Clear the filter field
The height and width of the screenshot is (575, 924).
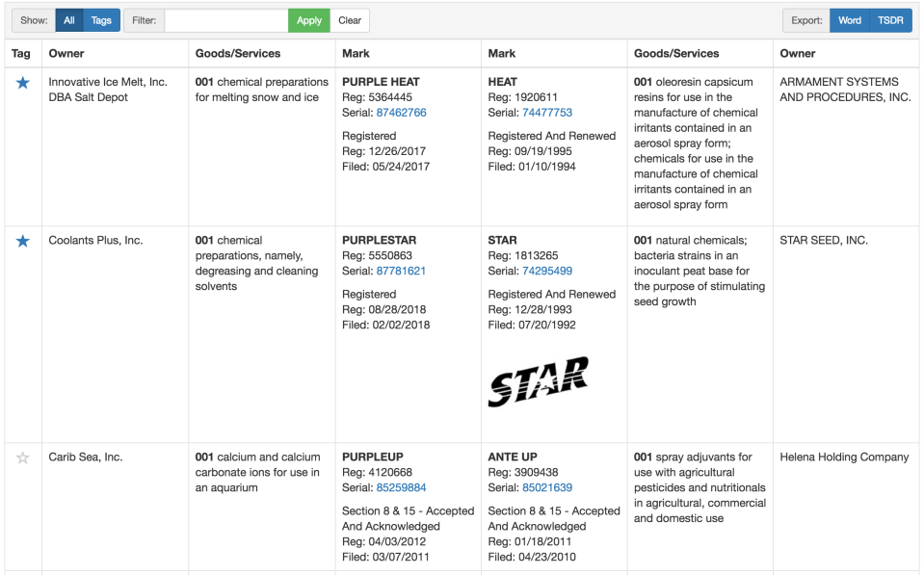pos(350,20)
